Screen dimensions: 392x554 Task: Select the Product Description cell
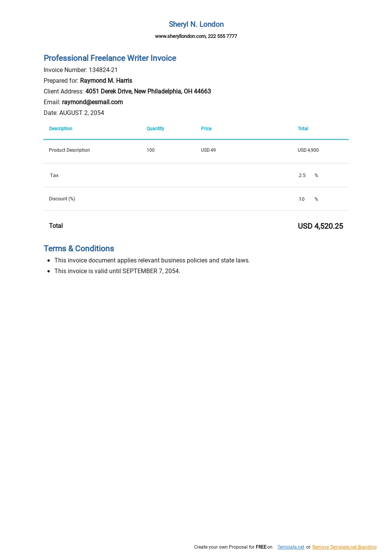(x=69, y=150)
